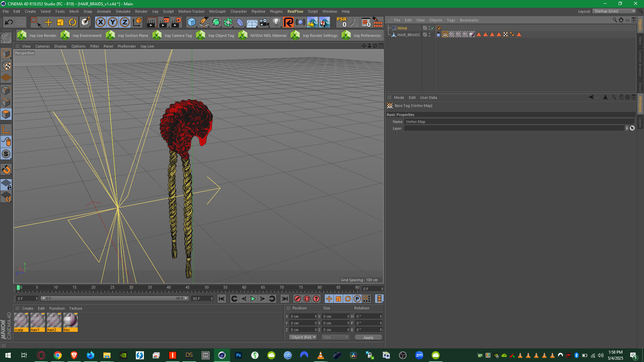Screen dimensions: 644x362
Task: Click the Make Editable icon in left sidebar
Action: pos(6,38)
